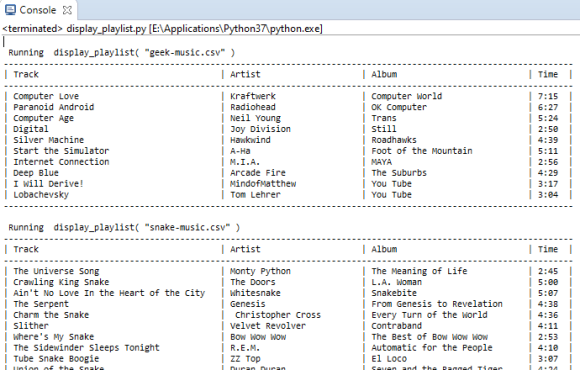
Task: Select the Console tab
Action: 38,10
